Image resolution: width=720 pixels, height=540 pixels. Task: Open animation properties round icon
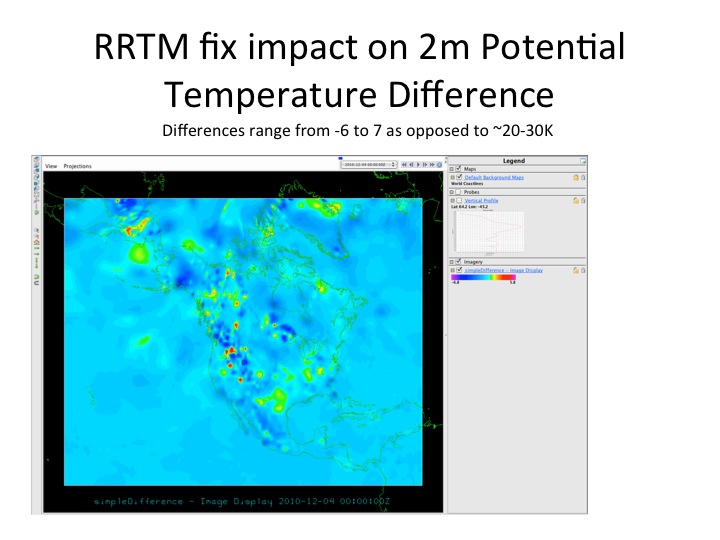[x=441, y=164]
